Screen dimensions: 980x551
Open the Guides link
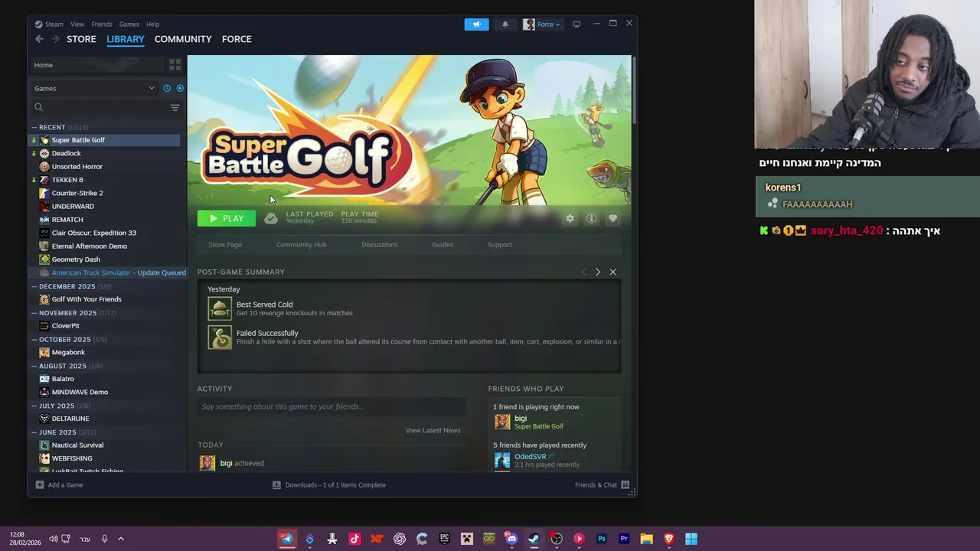coord(443,245)
